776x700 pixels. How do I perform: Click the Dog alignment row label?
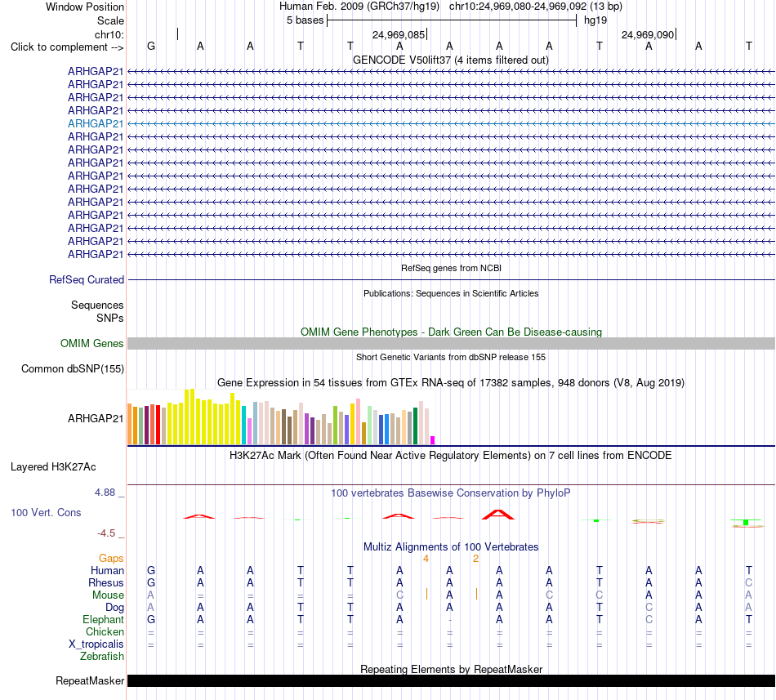point(114,608)
